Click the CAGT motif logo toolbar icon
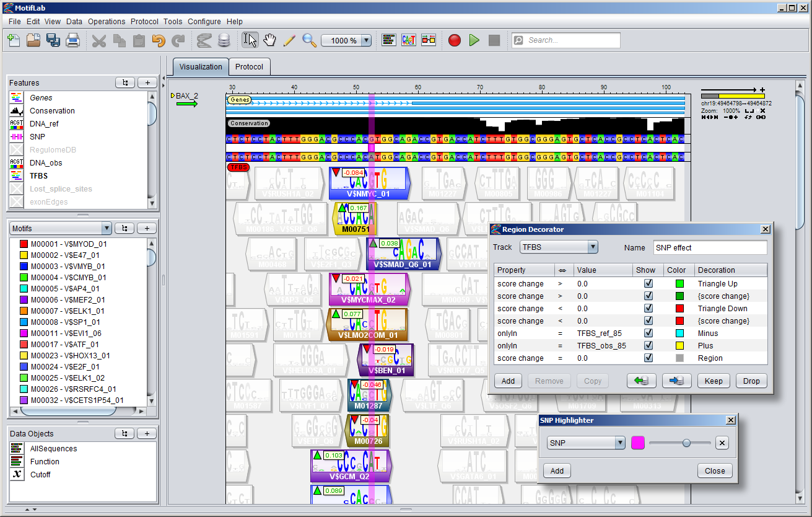This screenshot has width=812, height=517. click(x=409, y=40)
